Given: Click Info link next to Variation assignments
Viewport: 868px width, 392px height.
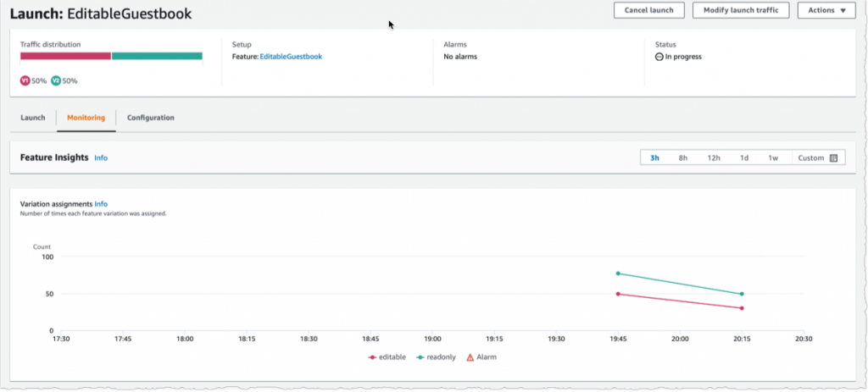Looking at the screenshot, I should tap(101, 204).
